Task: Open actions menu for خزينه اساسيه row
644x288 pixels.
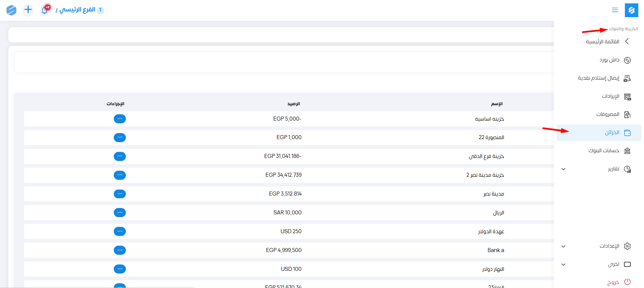Action: coord(120,119)
